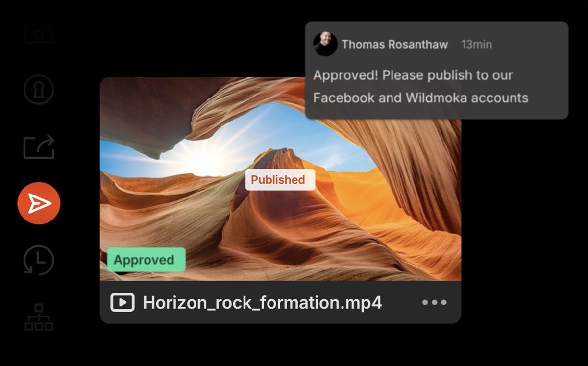Select the share export arrow icon
Viewport: 588px width, 366px height.
pos(39,146)
